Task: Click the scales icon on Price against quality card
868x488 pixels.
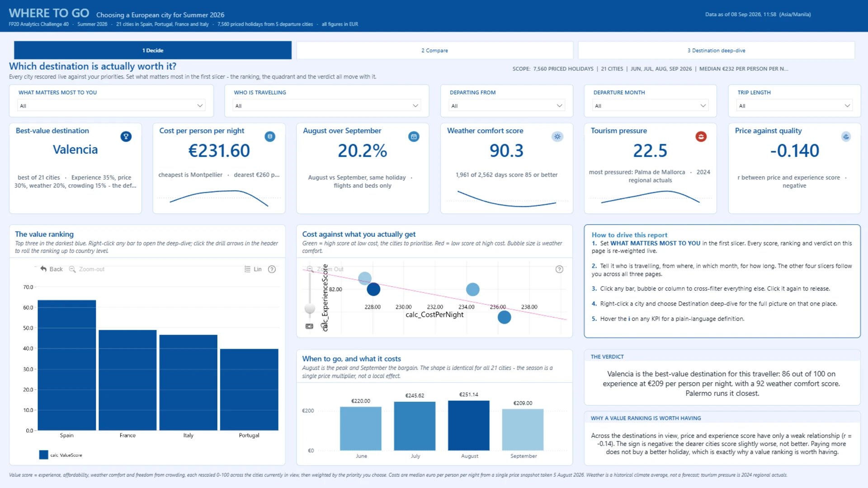Action: pos(846,136)
